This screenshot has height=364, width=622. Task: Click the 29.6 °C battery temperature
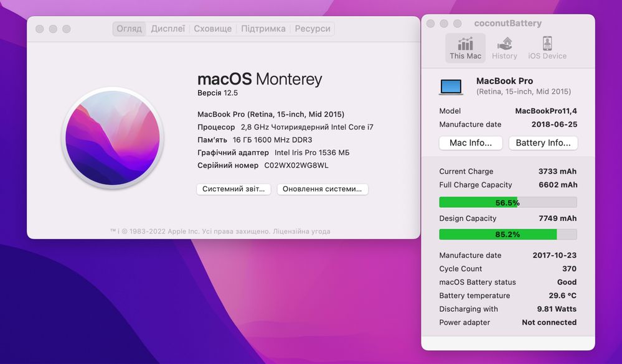tap(562, 296)
